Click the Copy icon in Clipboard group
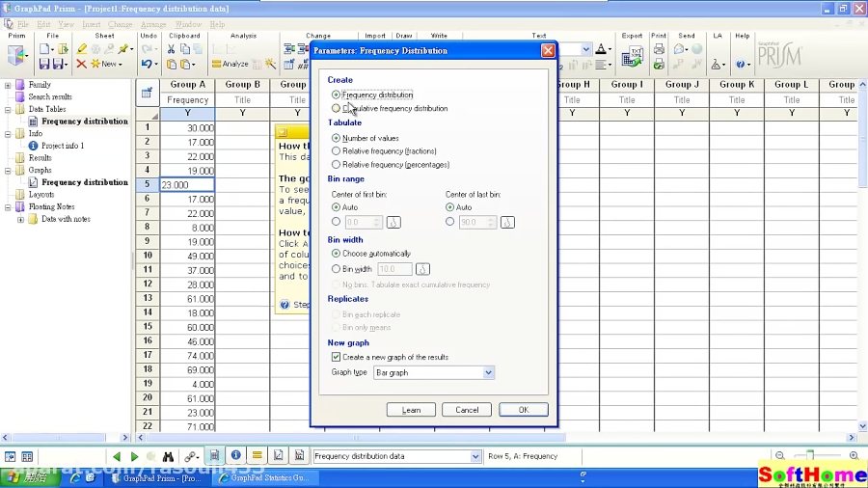The image size is (868, 488). tap(185, 49)
